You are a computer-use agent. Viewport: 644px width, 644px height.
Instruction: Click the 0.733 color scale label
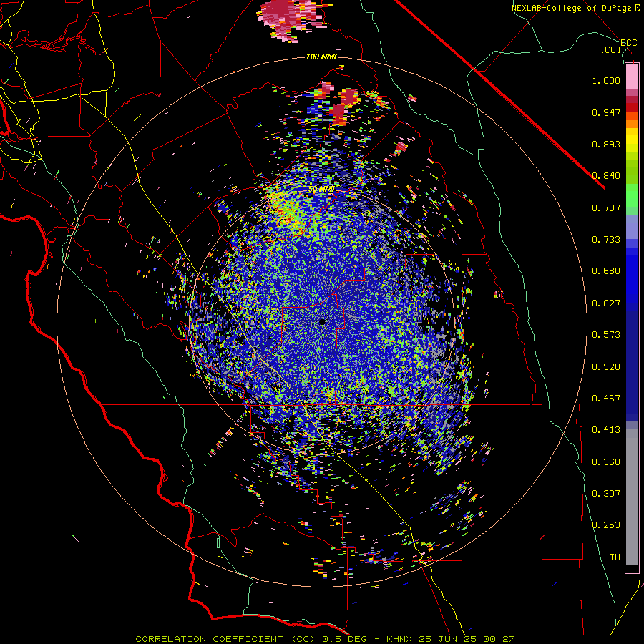tap(606, 240)
